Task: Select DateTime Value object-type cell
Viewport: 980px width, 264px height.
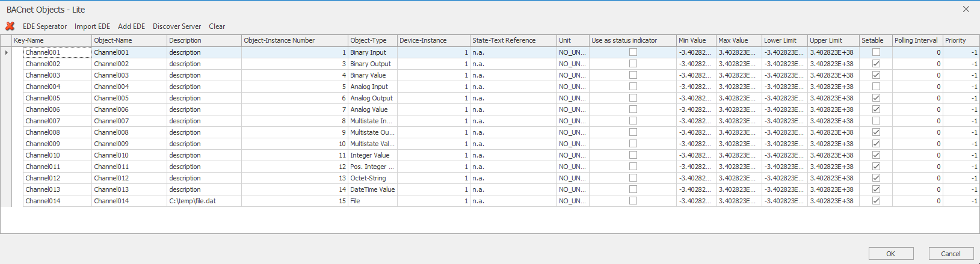Action: click(x=372, y=189)
